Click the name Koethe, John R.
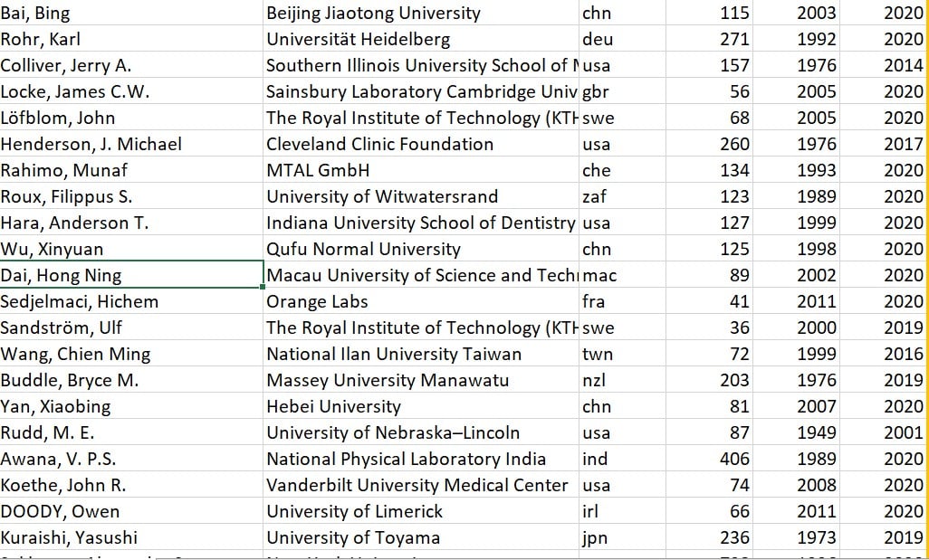Viewport: 929px width, 560px height. (x=131, y=484)
